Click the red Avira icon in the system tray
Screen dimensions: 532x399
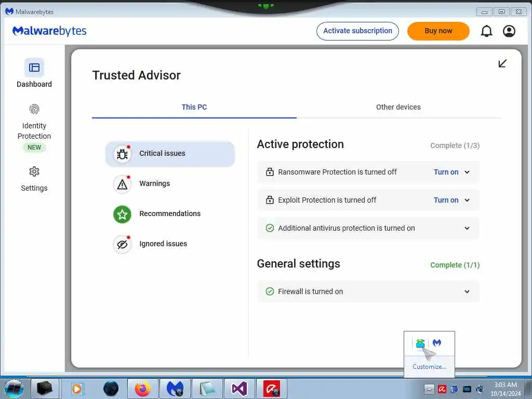coord(442,389)
